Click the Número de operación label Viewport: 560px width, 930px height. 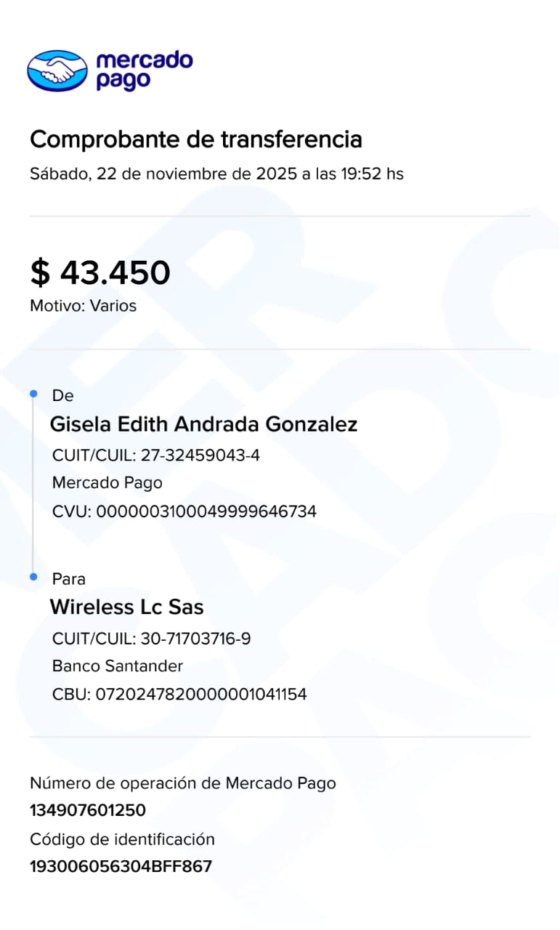pyautogui.click(x=183, y=783)
